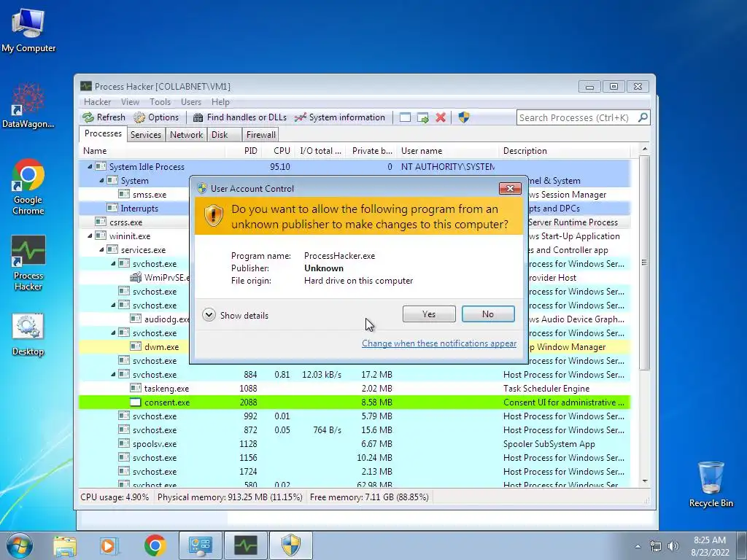The image size is (747, 560).
Task: Open the Tools menu
Action: [160, 102]
